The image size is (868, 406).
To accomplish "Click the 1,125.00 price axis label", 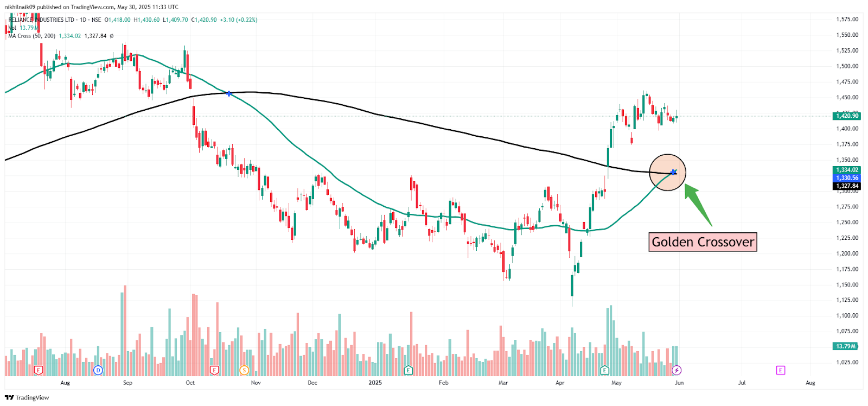I will click(847, 300).
